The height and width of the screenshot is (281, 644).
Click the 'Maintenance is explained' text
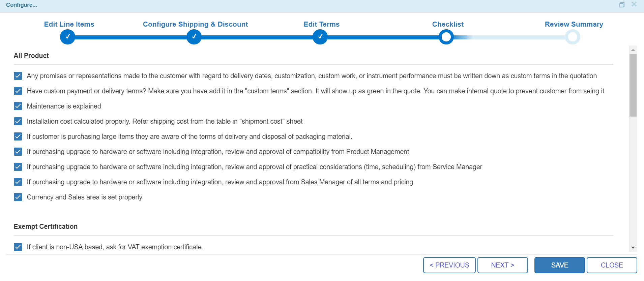click(64, 106)
